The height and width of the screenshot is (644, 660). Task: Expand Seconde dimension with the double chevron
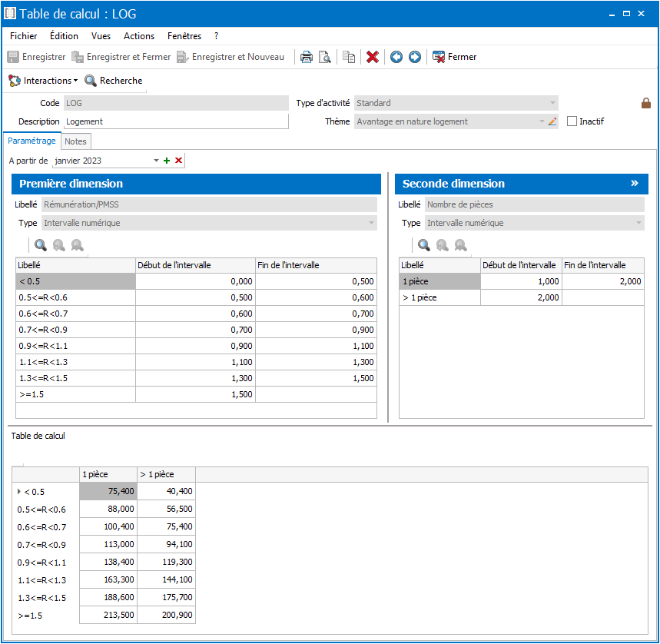tap(635, 183)
